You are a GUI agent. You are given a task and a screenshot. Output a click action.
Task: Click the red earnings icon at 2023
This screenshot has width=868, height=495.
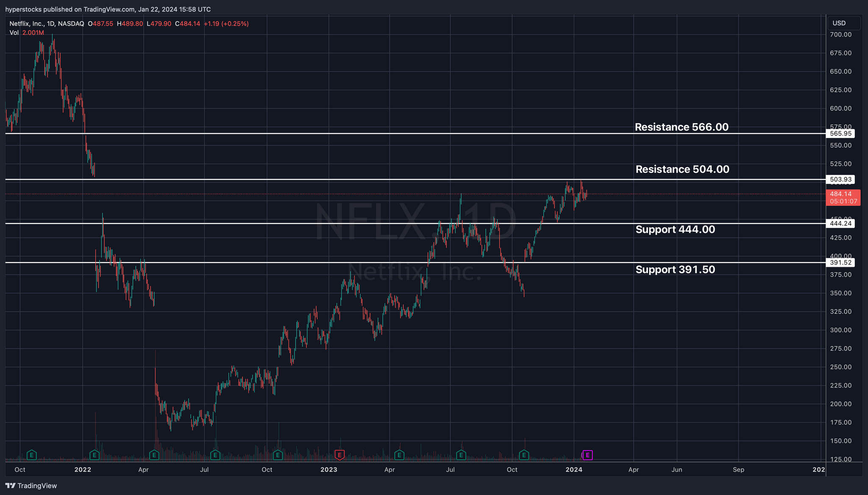pos(339,455)
